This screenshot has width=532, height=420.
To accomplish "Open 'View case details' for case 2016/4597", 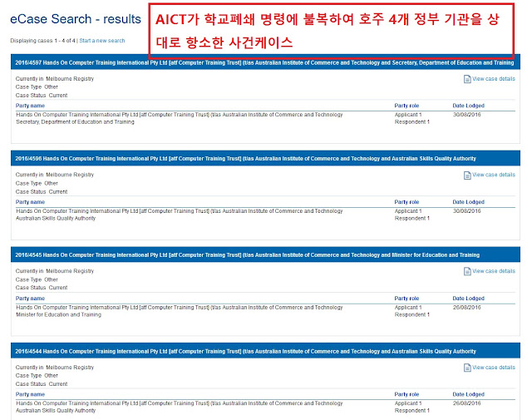I will (494, 79).
